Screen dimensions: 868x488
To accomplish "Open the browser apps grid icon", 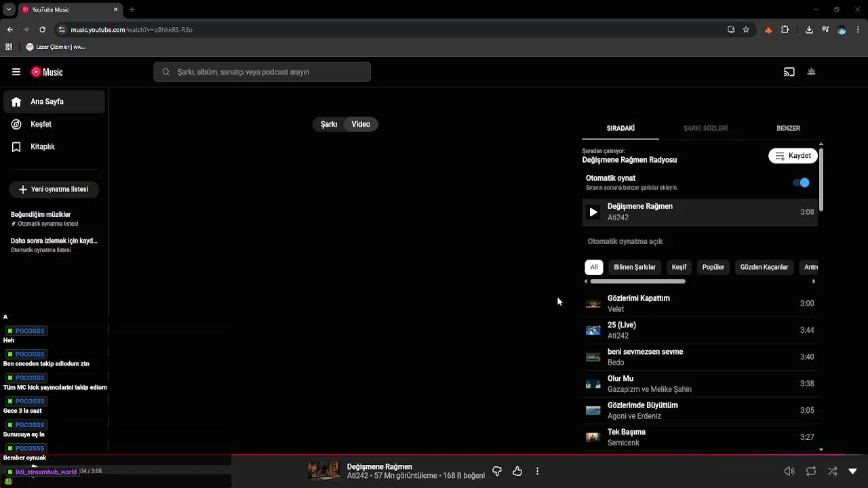I will point(9,47).
